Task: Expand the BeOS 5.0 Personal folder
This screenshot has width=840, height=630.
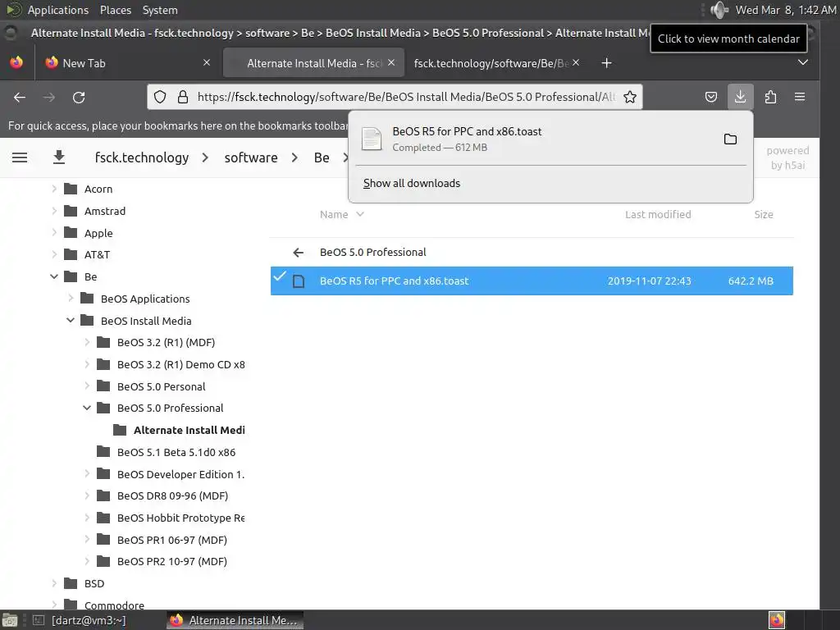Action: [x=87, y=386]
